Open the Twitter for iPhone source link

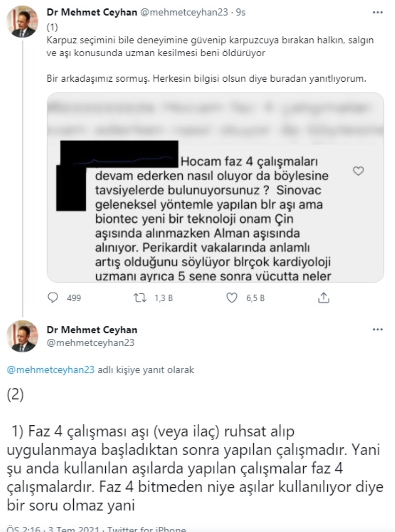147,529
